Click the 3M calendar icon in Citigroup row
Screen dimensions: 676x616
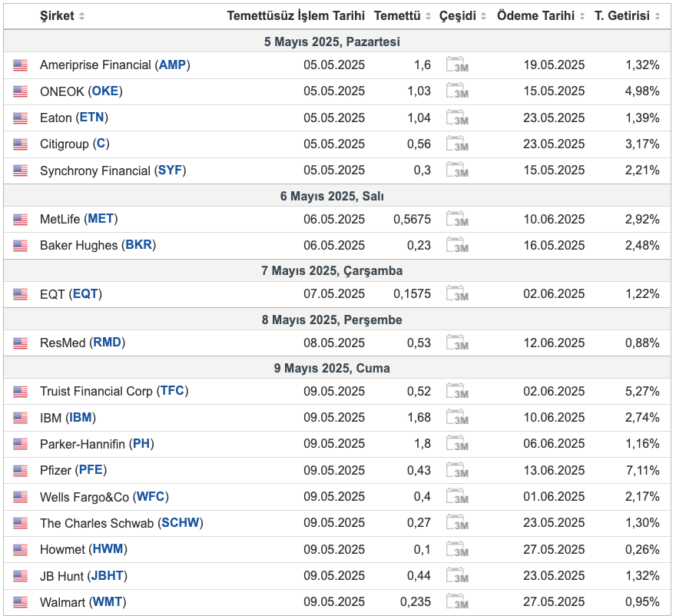point(457,144)
